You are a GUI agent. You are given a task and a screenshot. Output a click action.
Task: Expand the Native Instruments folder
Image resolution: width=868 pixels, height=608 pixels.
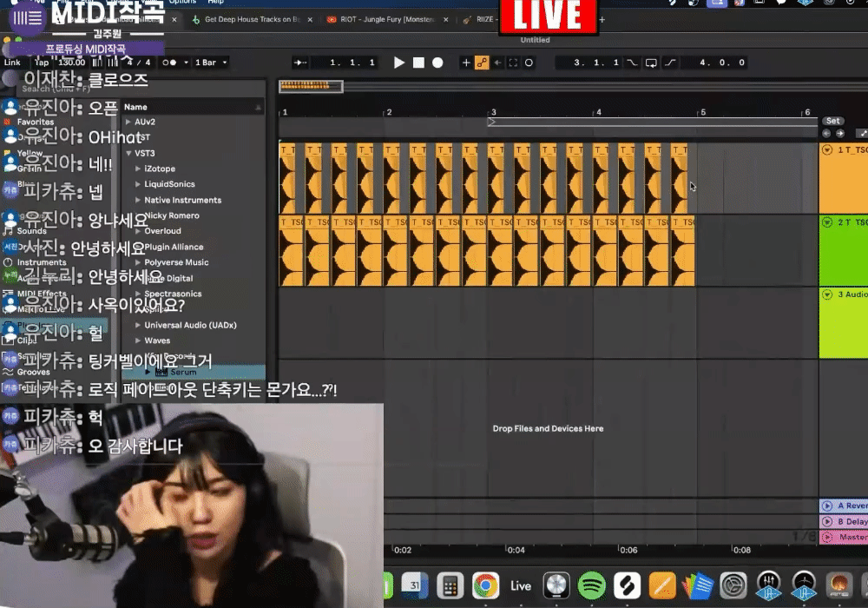[138, 200]
